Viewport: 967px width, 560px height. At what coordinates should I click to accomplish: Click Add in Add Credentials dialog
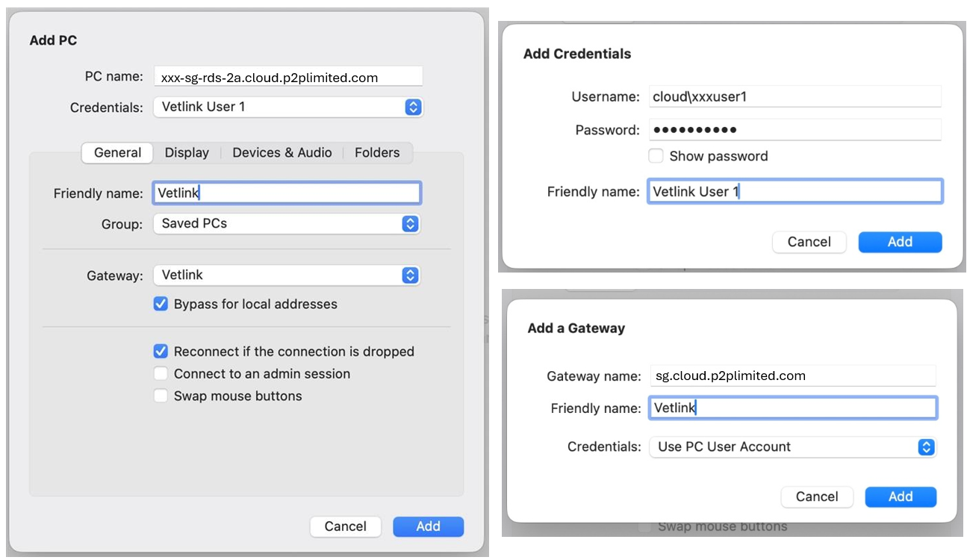point(900,242)
